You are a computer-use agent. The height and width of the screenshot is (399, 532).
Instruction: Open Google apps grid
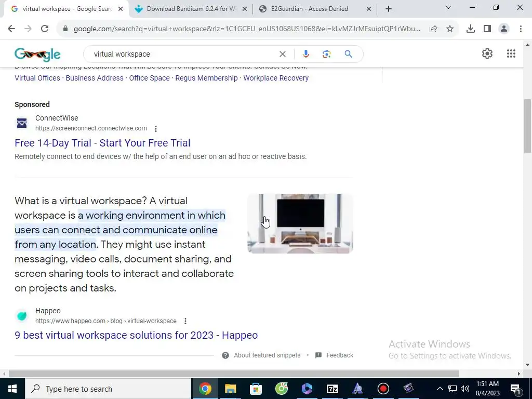(511, 54)
